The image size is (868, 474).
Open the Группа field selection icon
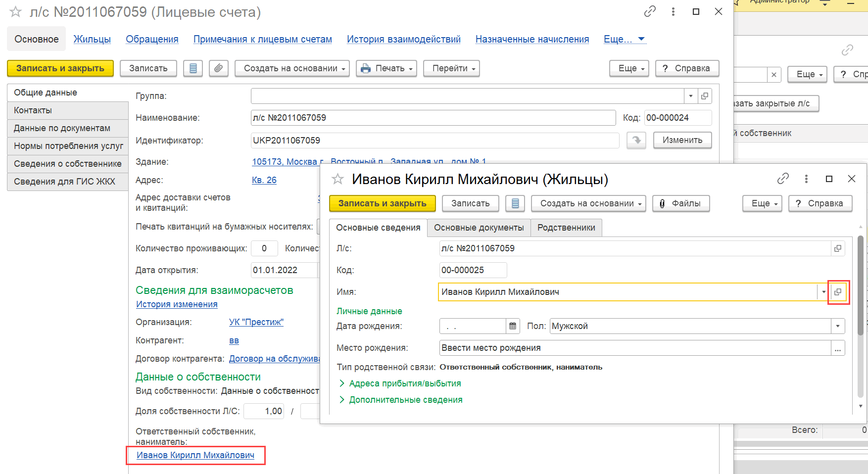pyautogui.click(x=705, y=96)
